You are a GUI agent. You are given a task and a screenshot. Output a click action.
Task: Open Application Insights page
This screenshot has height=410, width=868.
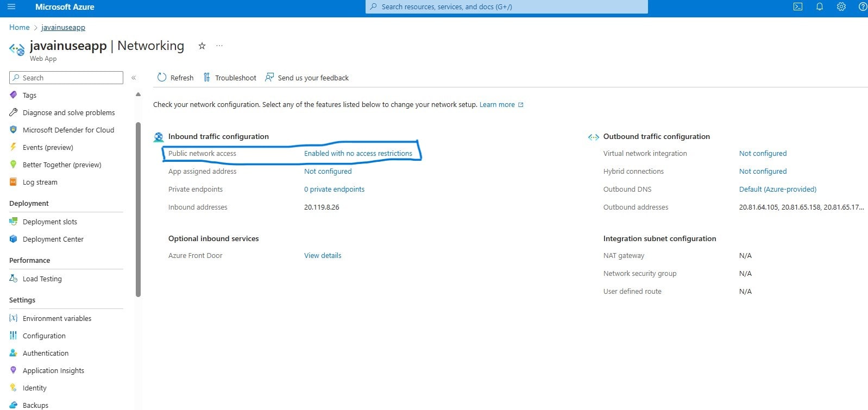coord(53,370)
